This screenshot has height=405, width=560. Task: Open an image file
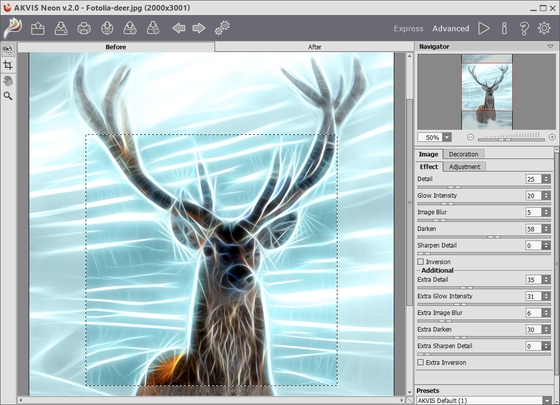[x=38, y=28]
